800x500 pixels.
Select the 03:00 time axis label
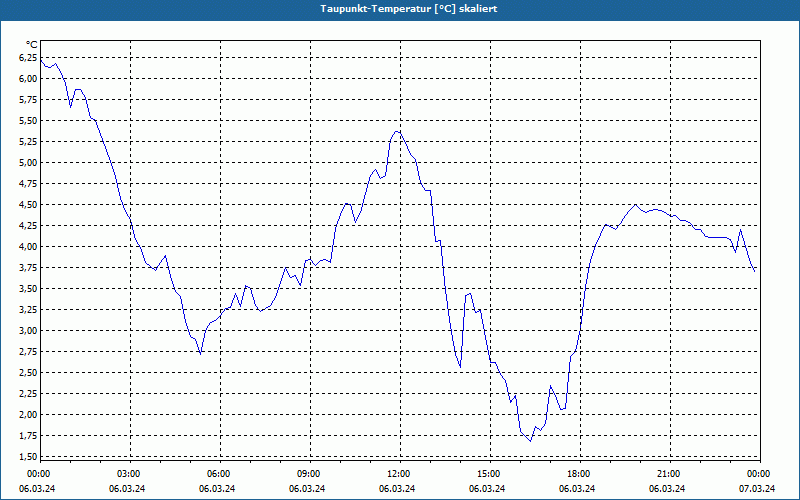[x=128, y=474]
